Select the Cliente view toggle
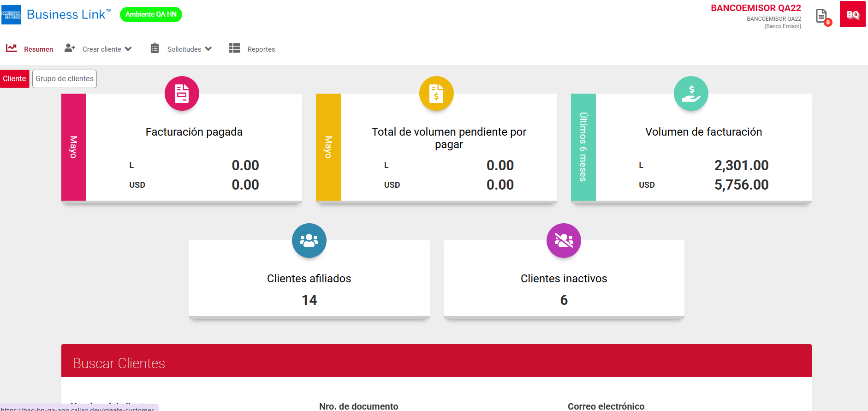This screenshot has width=868, height=411. (14, 79)
